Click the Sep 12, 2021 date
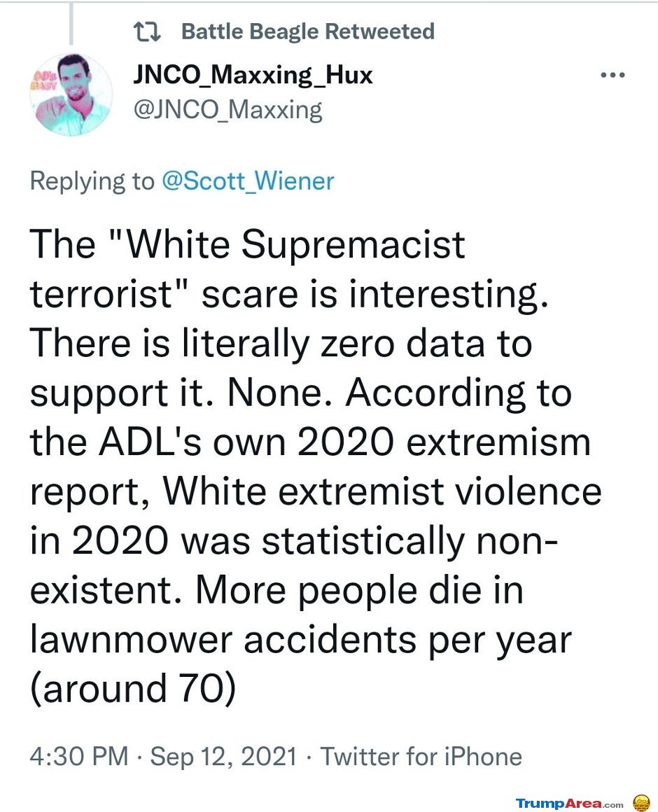 (223, 756)
